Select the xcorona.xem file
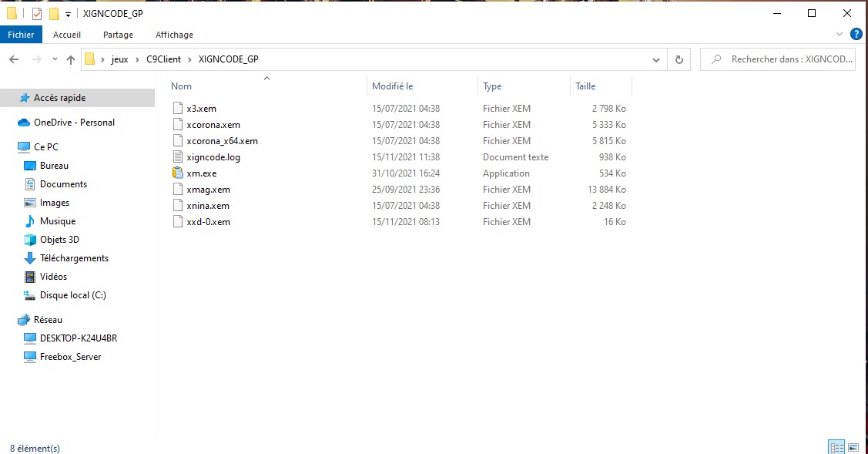868x454 pixels. (213, 125)
